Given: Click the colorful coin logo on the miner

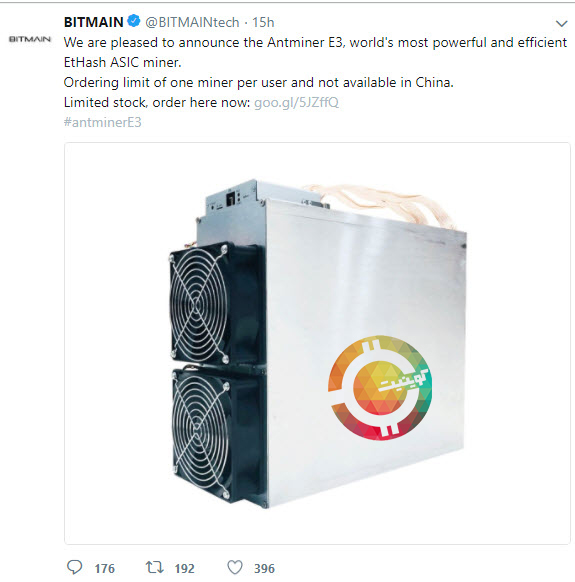Looking at the screenshot, I should 380,388.
